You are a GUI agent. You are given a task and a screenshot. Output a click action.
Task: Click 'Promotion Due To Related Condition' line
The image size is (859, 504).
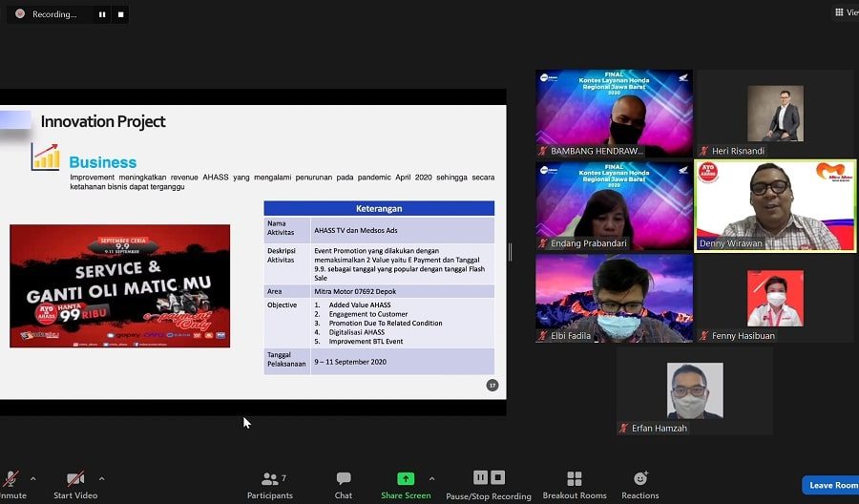pyautogui.click(x=386, y=324)
